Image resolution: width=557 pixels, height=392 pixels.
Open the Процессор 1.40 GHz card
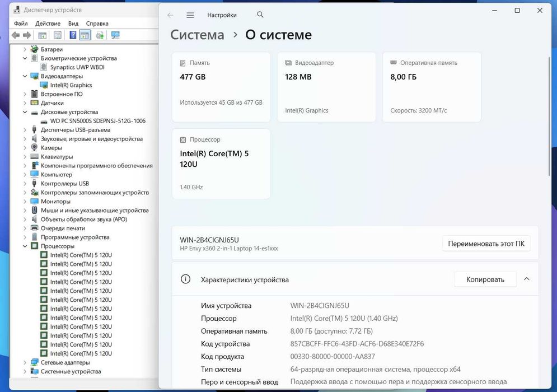(221, 164)
